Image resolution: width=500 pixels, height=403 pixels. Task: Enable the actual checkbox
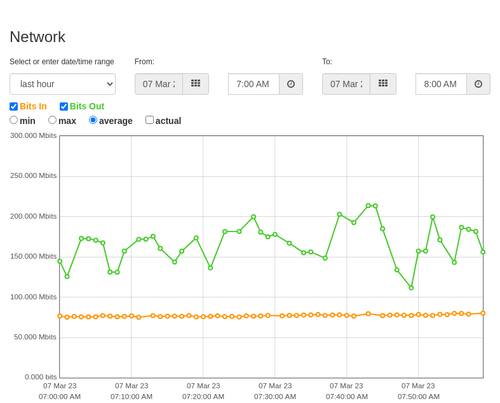click(150, 120)
